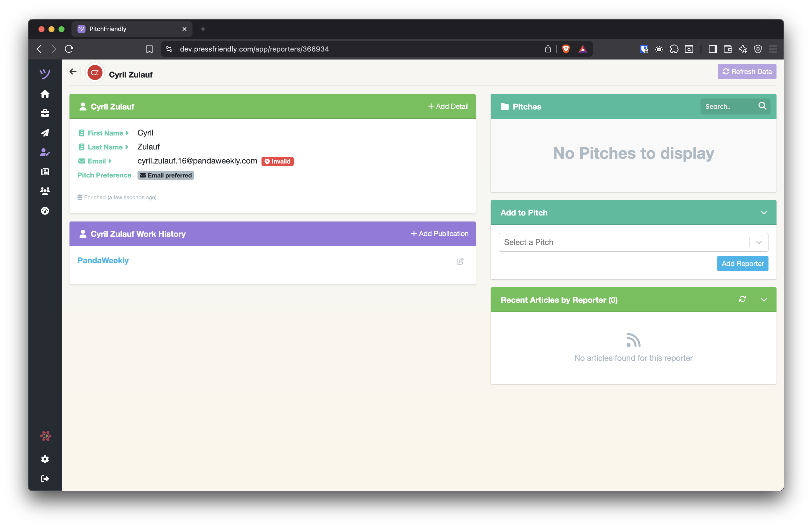Click the share icon in address bar
This screenshot has width=812, height=528.
547,49
